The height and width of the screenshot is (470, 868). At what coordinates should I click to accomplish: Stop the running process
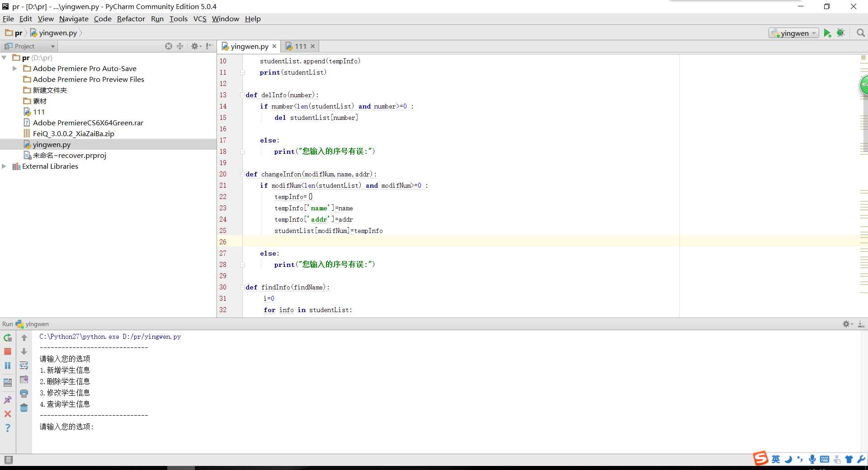pos(8,351)
